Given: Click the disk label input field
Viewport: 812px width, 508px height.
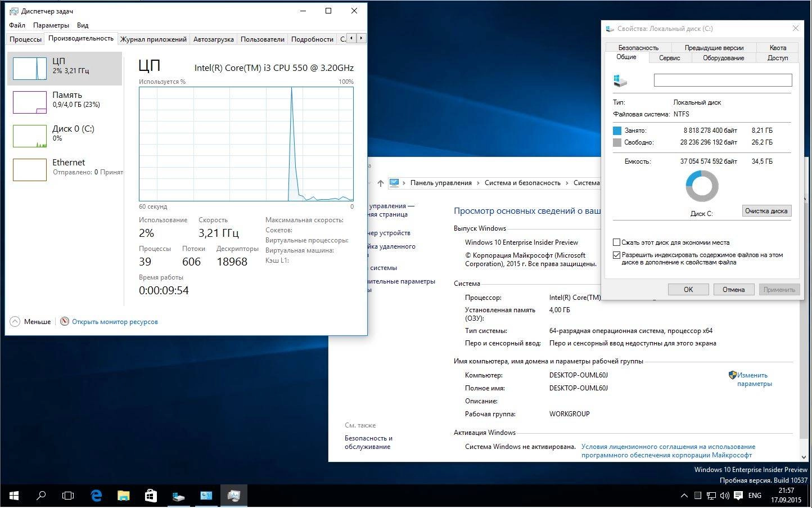Looking at the screenshot, I should tap(723, 80).
